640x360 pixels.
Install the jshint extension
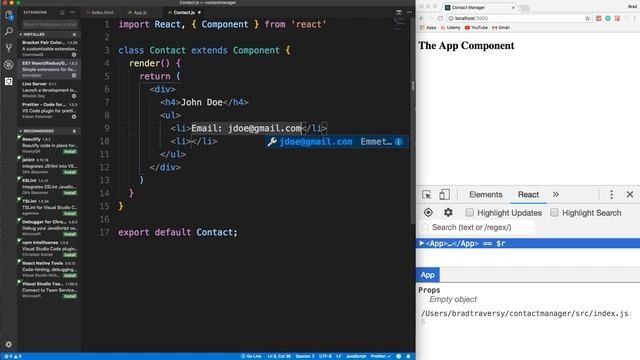(x=70, y=172)
